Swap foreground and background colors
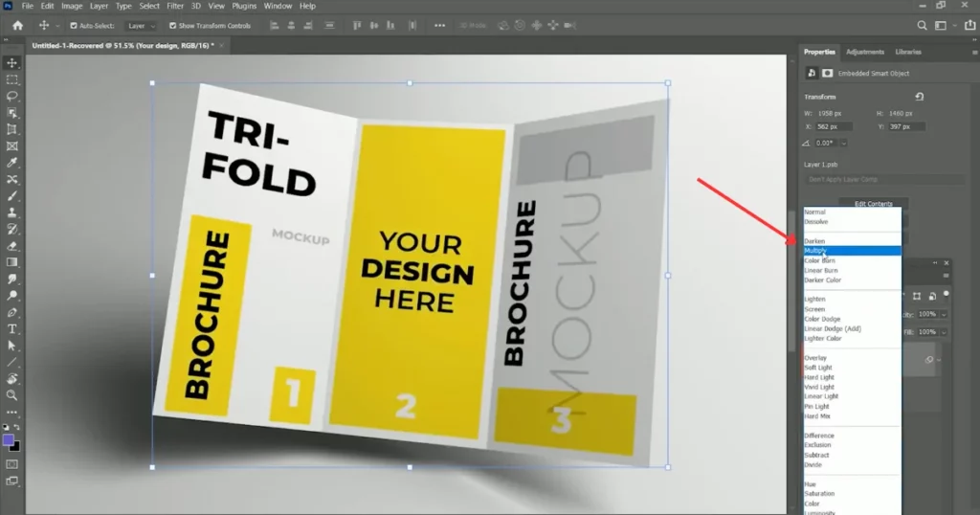This screenshot has width=980, height=515. tap(17, 428)
